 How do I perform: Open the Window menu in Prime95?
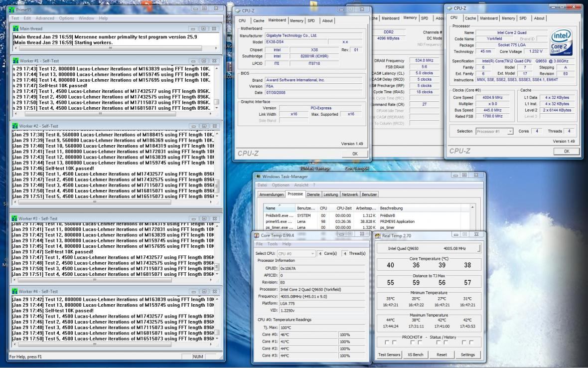click(x=86, y=18)
